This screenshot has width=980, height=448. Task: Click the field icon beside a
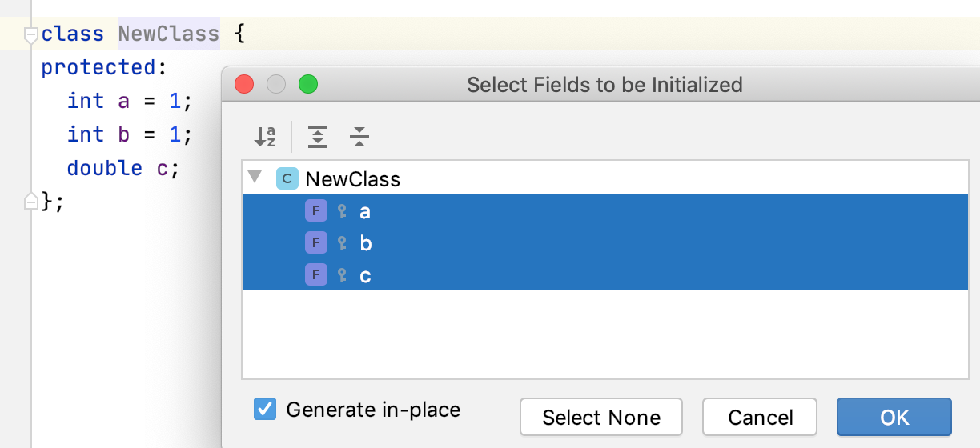pos(315,211)
